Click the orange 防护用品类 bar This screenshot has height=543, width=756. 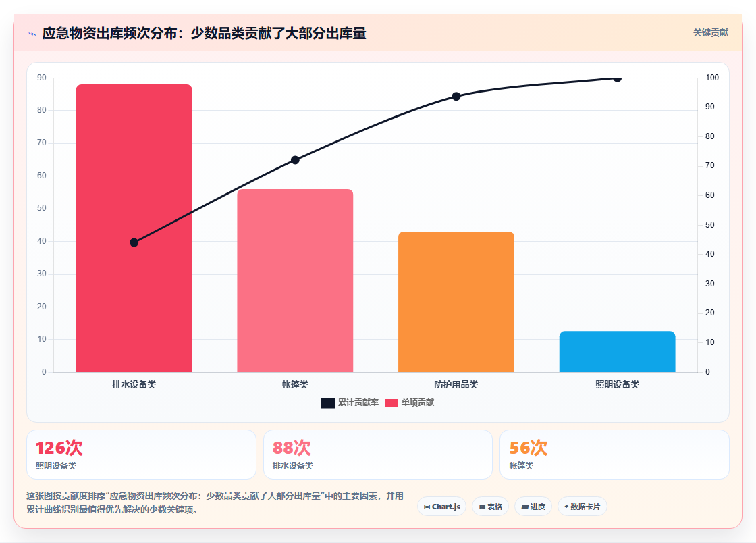pyautogui.click(x=456, y=302)
